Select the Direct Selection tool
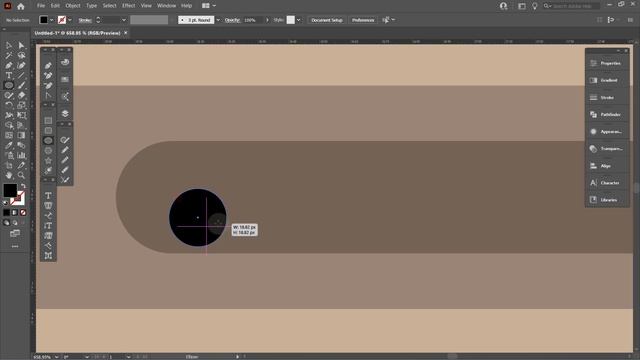The height and width of the screenshot is (360, 640). 21,45
